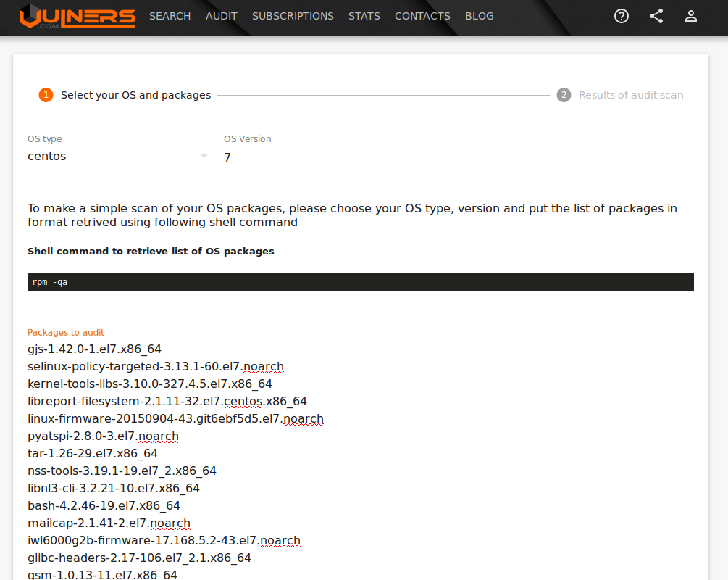Image resolution: width=728 pixels, height=580 pixels.
Task: Click the orange step 1 circle
Action: (x=46, y=95)
